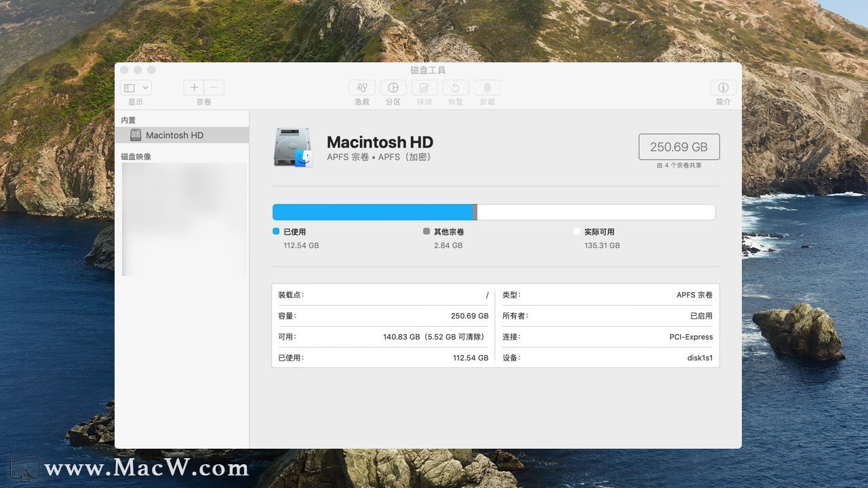Open the 简介 info panel

(x=723, y=87)
